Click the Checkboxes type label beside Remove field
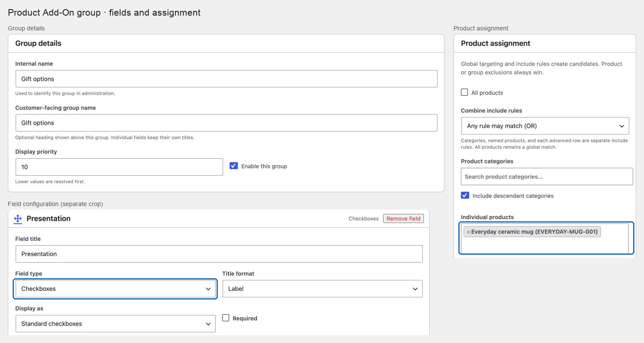 tap(364, 219)
